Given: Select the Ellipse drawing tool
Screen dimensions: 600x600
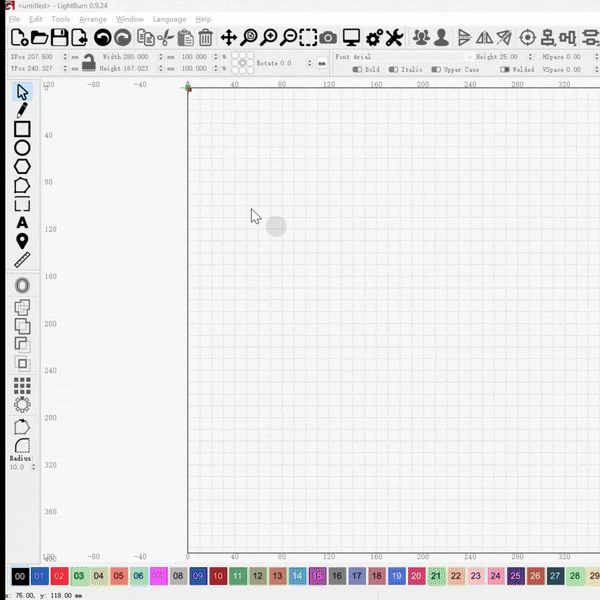Looking at the screenshot, I should [x=22, y=148].
